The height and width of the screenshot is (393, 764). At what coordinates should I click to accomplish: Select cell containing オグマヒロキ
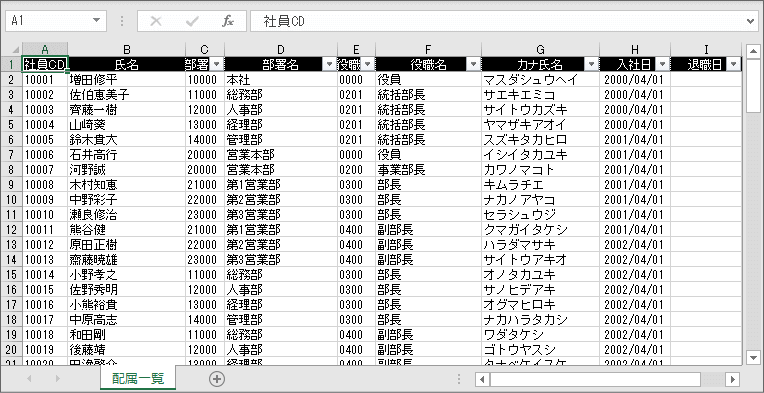click(540, 304)
